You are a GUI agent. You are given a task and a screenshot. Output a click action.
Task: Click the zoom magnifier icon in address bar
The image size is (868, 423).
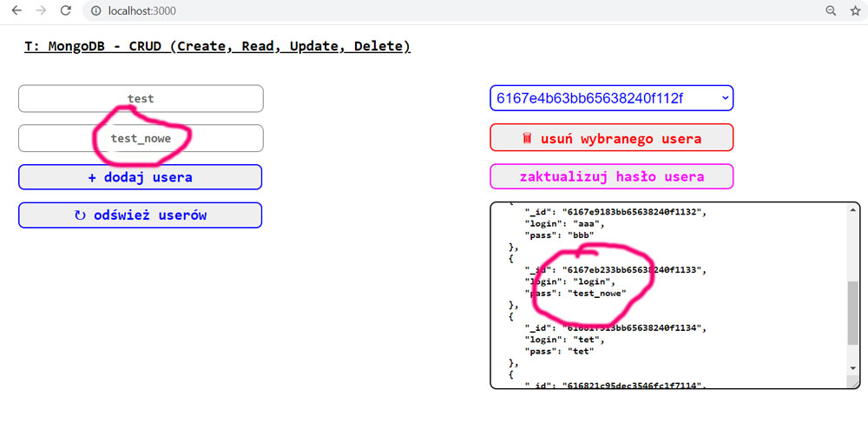(x=831, y=10)
